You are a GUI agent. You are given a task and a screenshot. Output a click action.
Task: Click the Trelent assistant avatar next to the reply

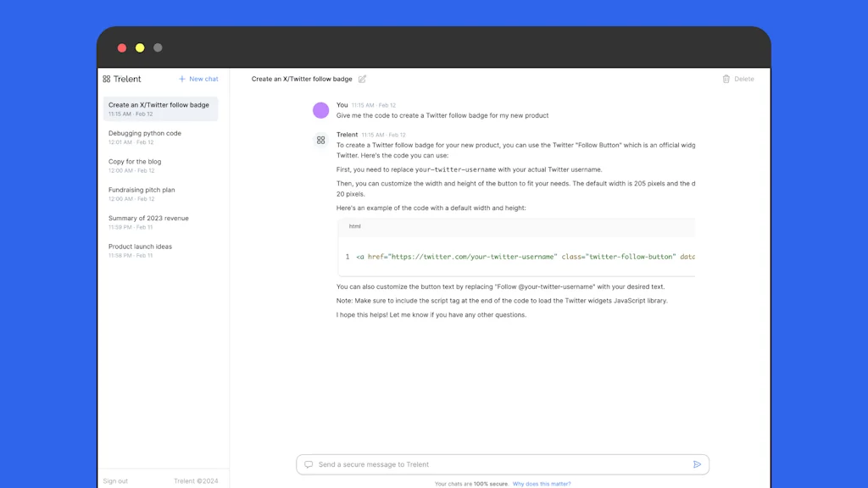coord(320,140)
